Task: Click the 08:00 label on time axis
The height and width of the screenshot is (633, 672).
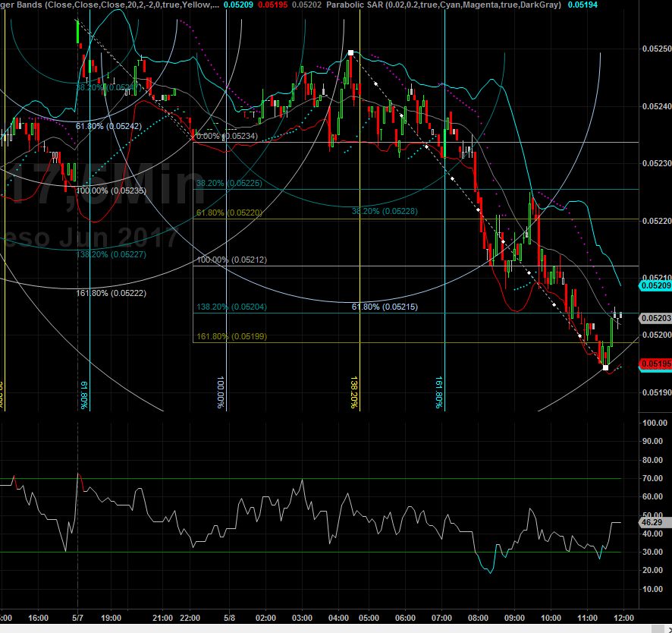Action: coord(479,618)
